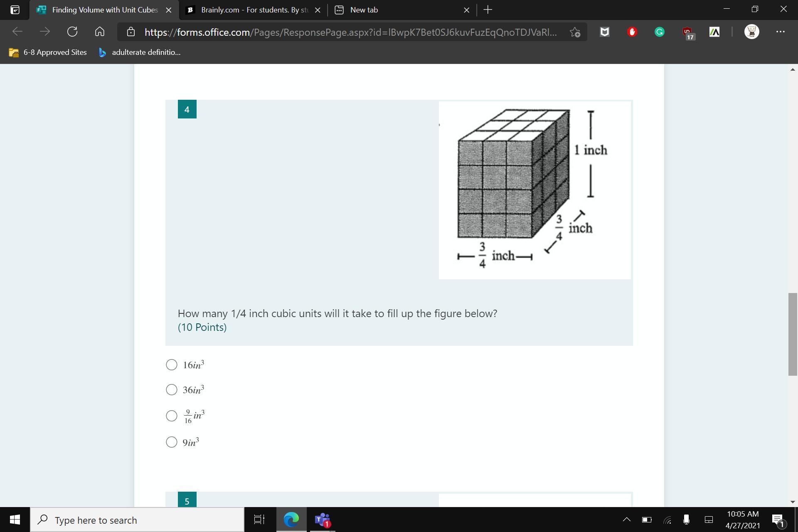Image resolution: width=798 pixels, height=532 pixels.
Task: Click the page vertical scrollbar thumb
Action: point(792,334)
